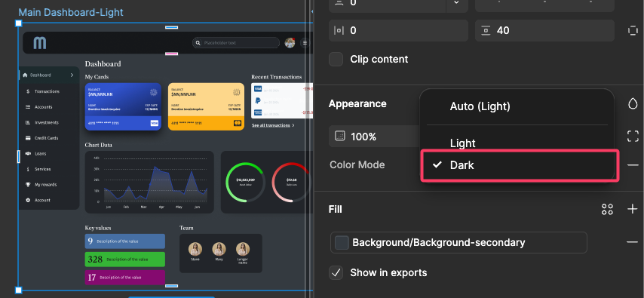Remove the Background-secondary fill
The height and width of the screenshot is (298, 644).
point(633,242)
